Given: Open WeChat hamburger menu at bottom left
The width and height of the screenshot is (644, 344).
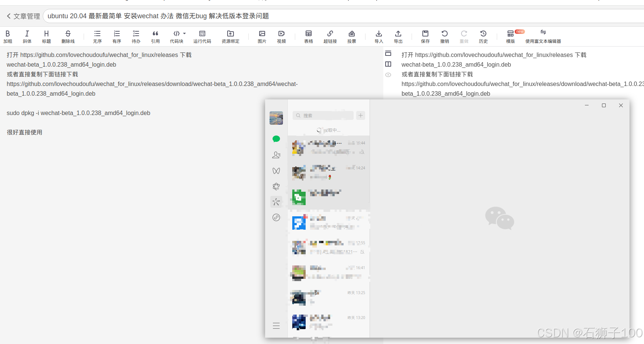Looking at the screenshot, I should click(276, 325).
